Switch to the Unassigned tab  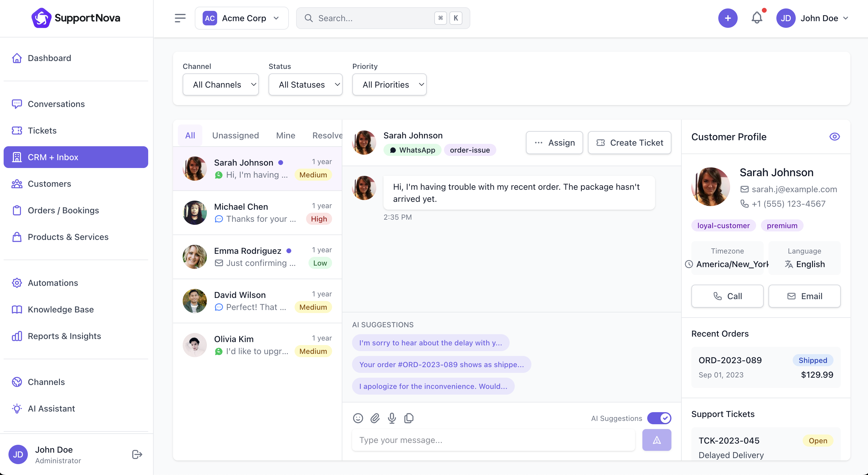[236, 135]
